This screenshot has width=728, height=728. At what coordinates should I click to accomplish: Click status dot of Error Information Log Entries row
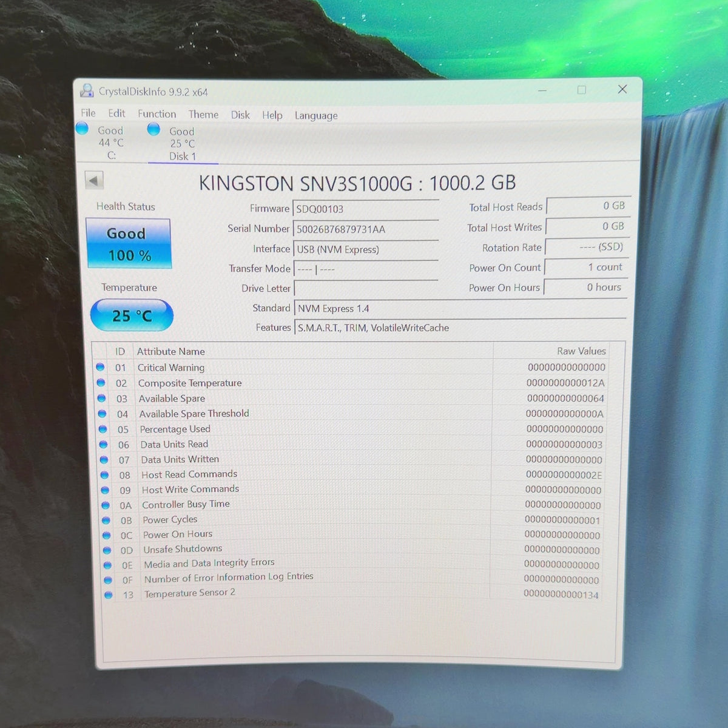tap(108, 580)
